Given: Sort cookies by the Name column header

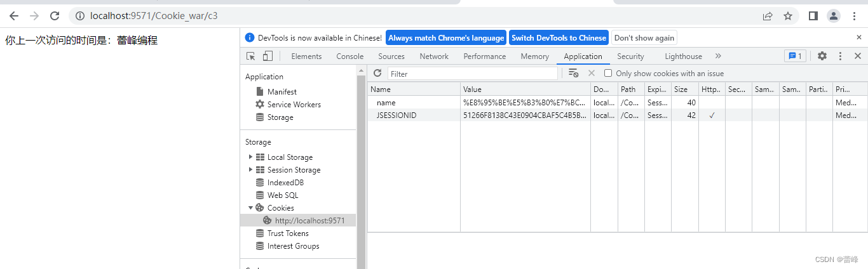Looking at the screenshot, I should click(414, 89).
